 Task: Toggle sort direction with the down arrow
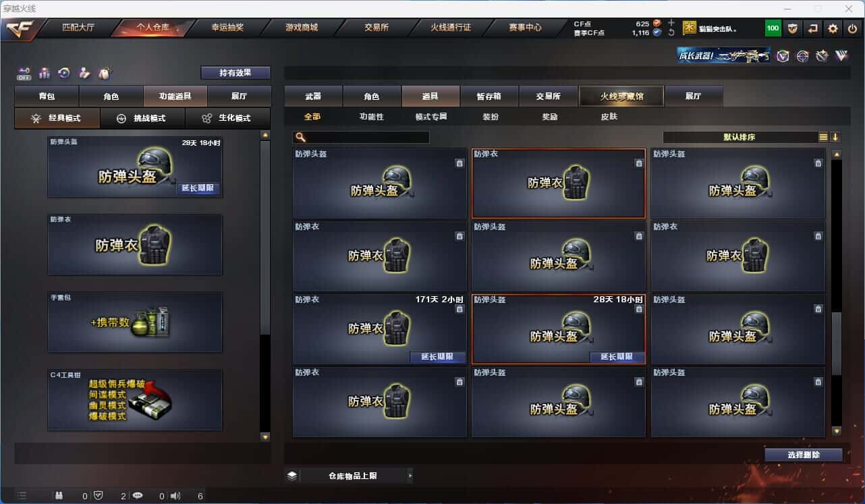[835, 137]
